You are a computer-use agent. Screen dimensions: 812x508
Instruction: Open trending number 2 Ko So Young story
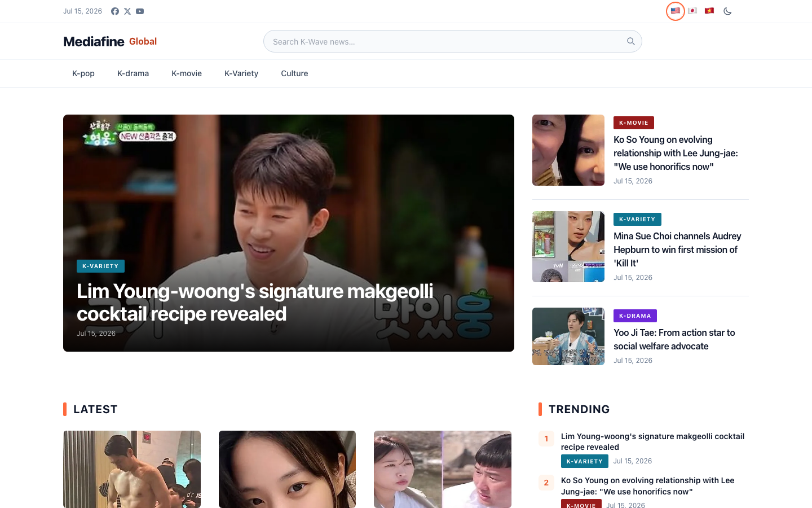point(647,486)
